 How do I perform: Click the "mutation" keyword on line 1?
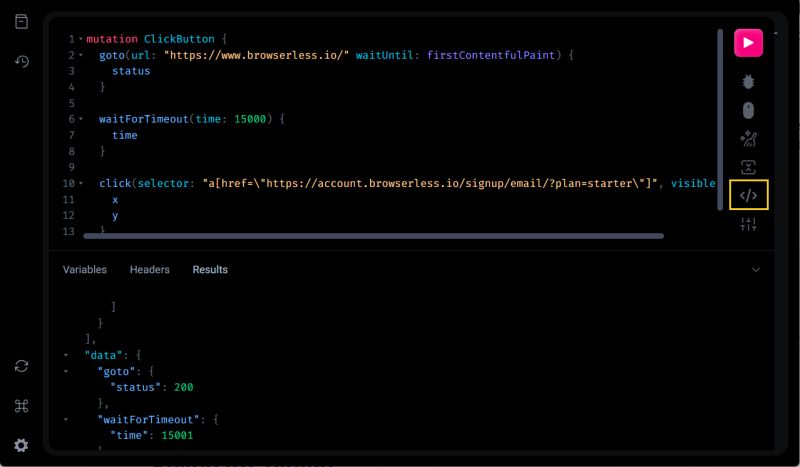pyautogui.click(x=112, y=39)
